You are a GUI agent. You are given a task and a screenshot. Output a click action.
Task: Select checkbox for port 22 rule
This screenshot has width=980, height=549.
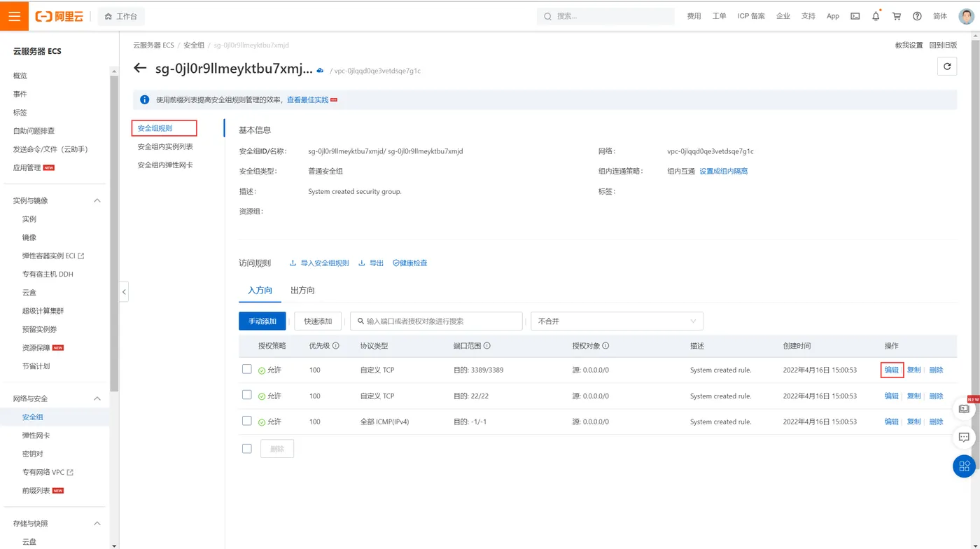(x=246, y=395)
